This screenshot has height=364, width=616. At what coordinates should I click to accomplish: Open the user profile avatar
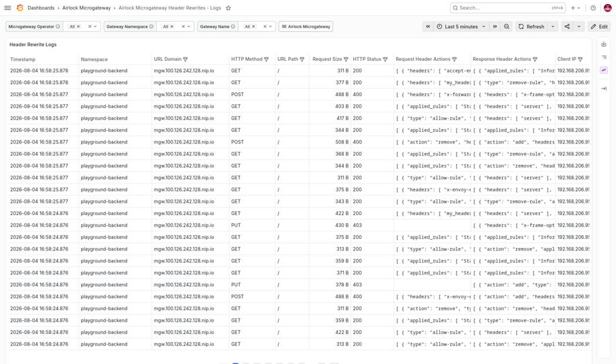pos(607,8)
